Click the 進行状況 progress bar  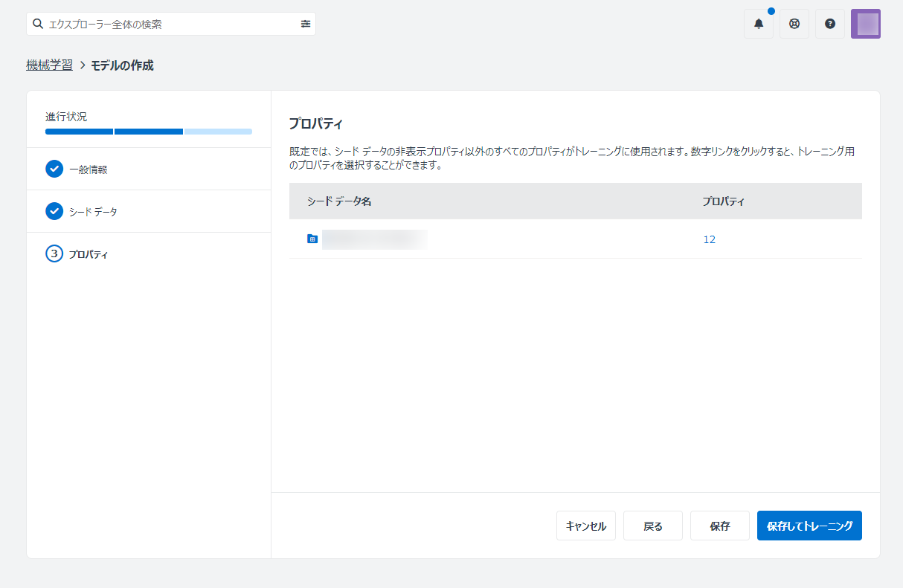tap(148, 131)
